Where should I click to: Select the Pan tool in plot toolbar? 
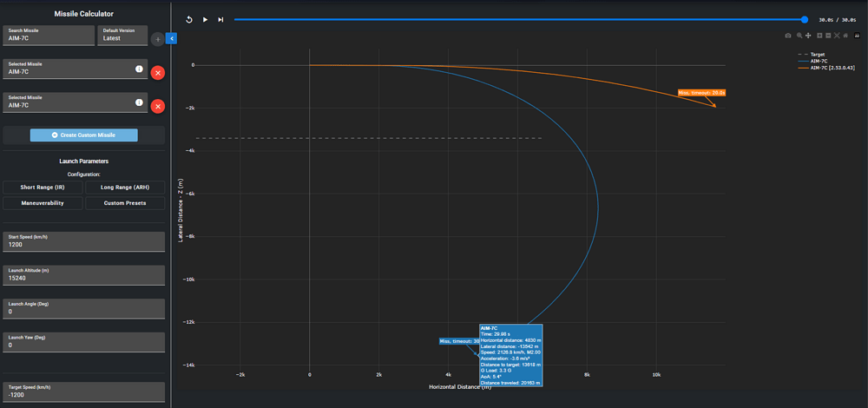pyautogui.click(x=808, y=36)
